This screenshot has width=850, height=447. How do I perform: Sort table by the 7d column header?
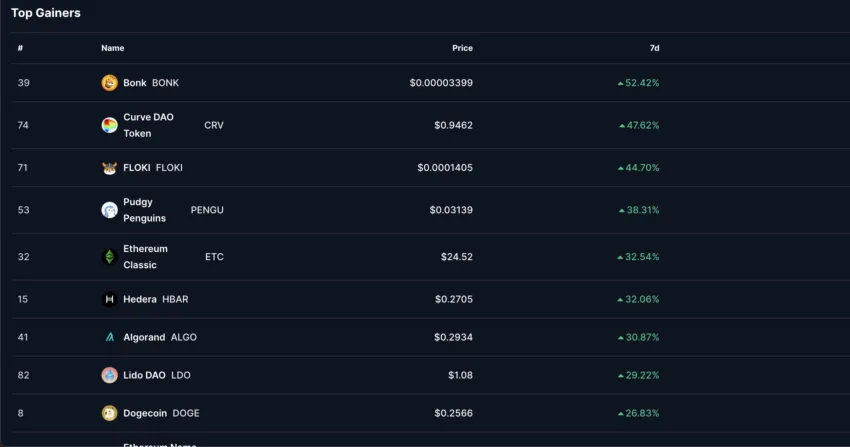click(x=654, y=48)
